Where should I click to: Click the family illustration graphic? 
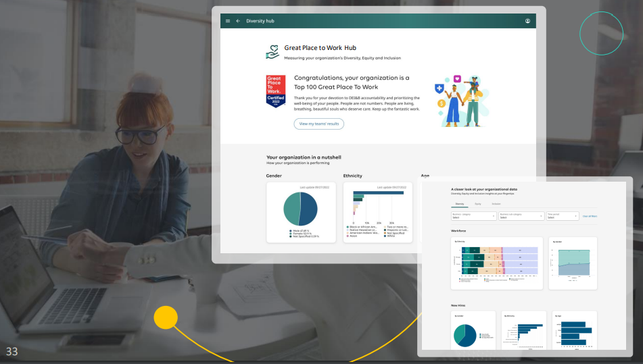[462, 101]
